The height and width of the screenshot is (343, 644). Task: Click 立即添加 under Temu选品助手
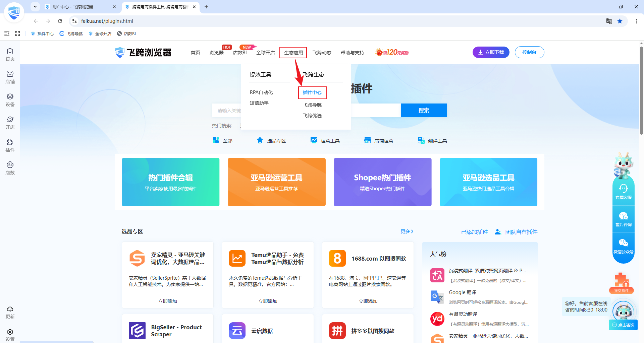pyautogui.click(x=268, y=301)
